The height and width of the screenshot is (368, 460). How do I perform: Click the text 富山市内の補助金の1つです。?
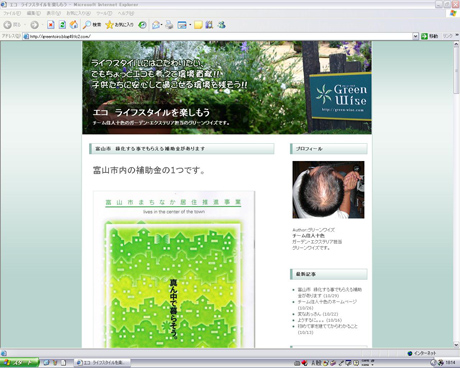(149, 170)
